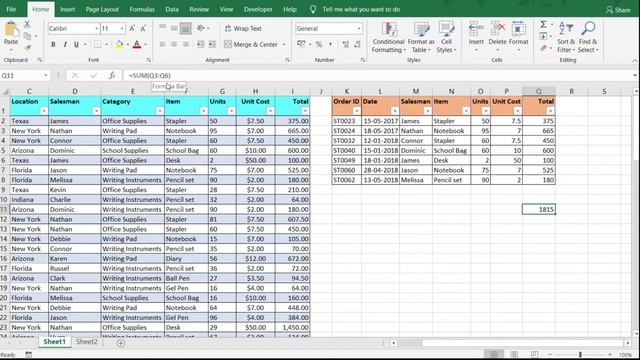The height and width of the screenshot is (360, 640).
Task: Select cell Q11 containing 1815
Action: 539,209
